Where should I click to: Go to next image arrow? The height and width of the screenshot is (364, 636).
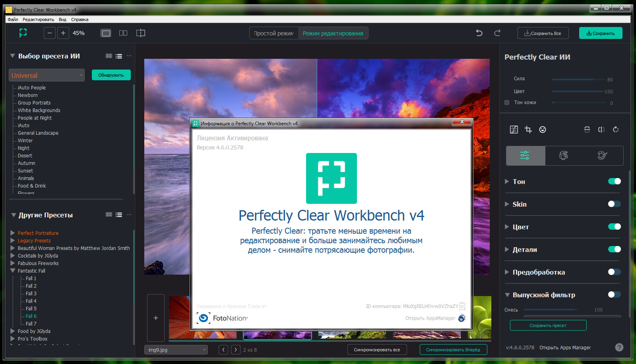(236, 350)
